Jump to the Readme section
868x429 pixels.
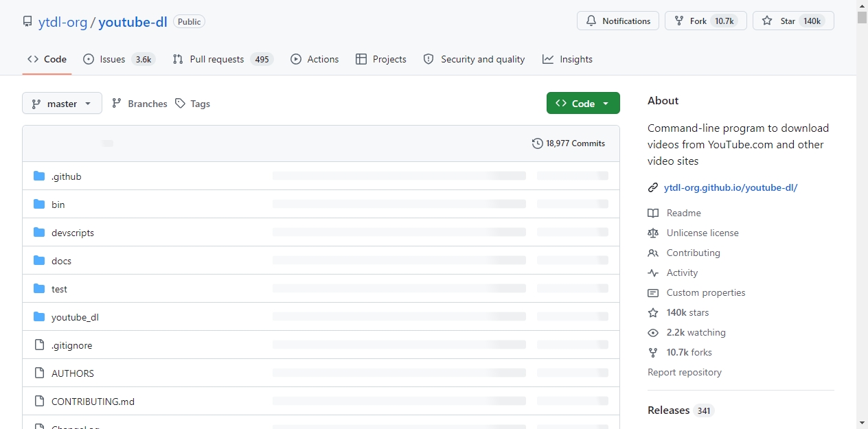pos(684,213)
